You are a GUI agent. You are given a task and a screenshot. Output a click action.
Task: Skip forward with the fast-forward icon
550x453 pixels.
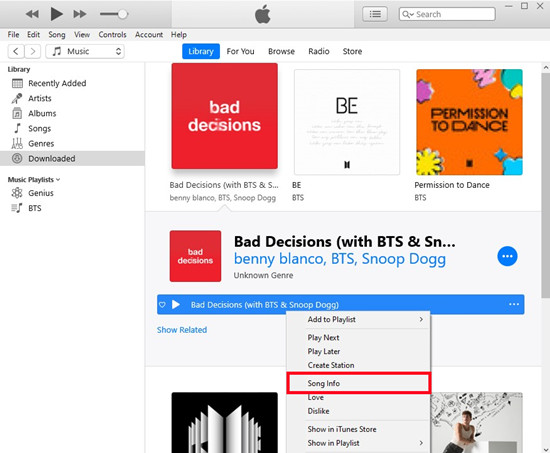(80, 14)
